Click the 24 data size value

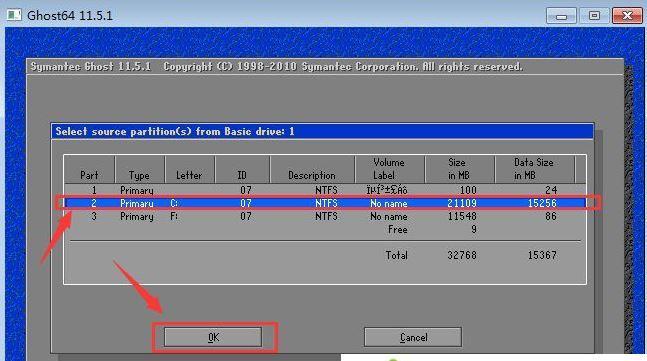click(550, 190)
